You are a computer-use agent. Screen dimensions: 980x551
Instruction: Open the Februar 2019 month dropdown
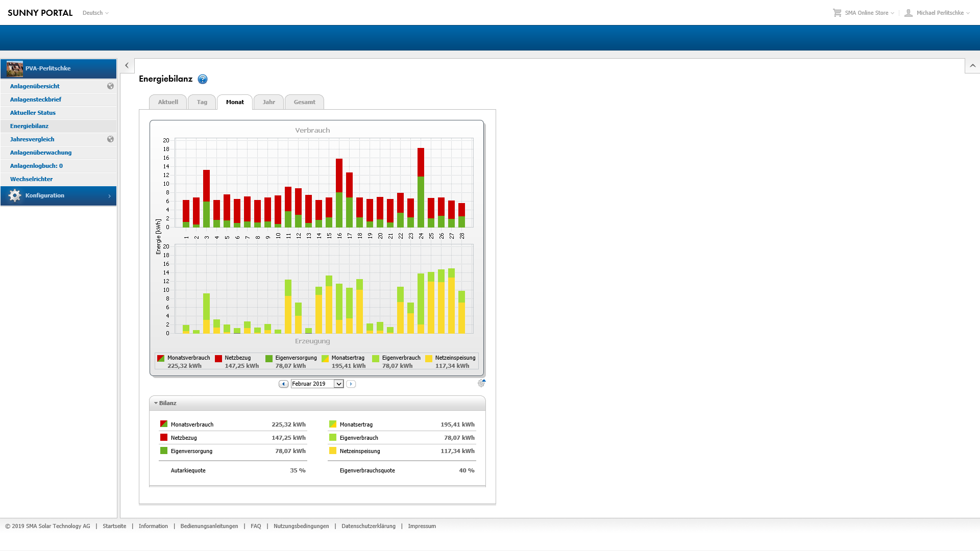[338, 384]
